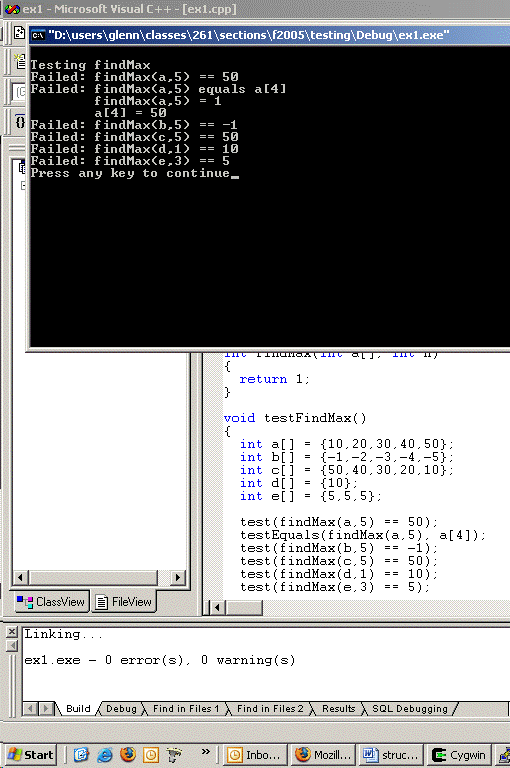Click 'int c[] = {50,40,30,20,10};' line
510x768 pixels.
click(x=347, y=470)
